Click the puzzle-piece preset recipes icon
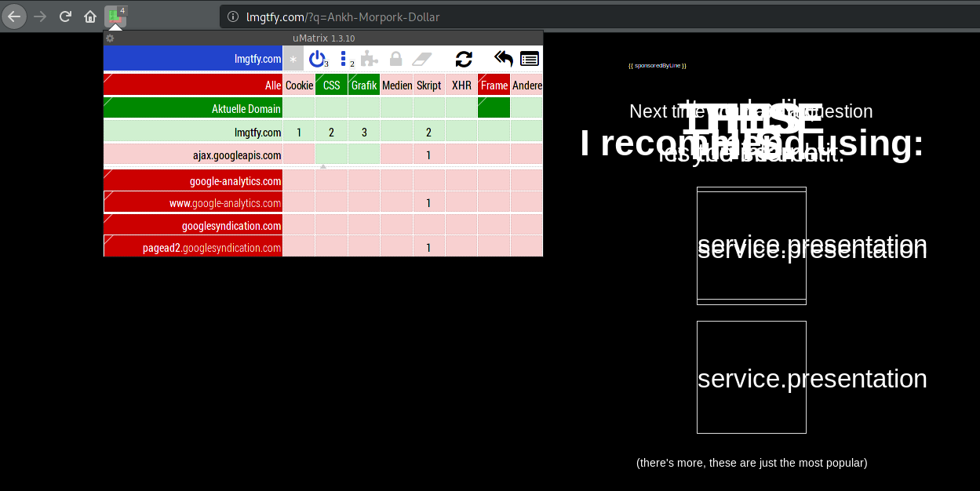 (369, 59)
